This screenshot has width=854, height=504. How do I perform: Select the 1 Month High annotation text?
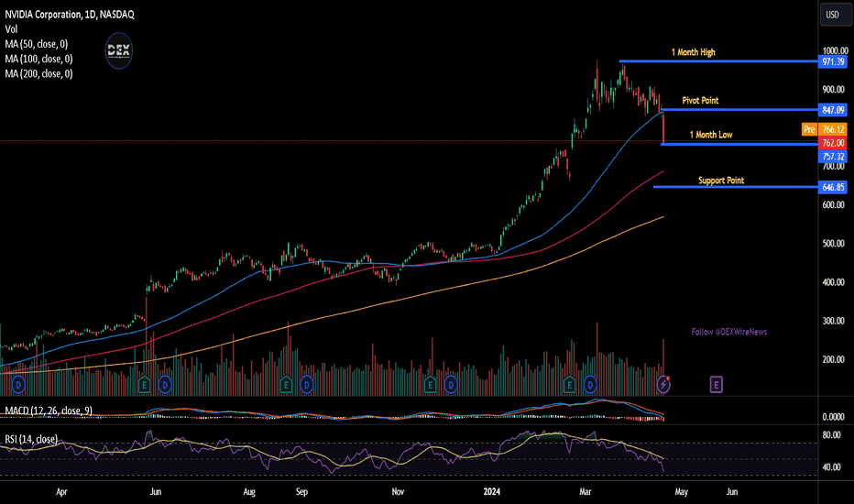693,52
